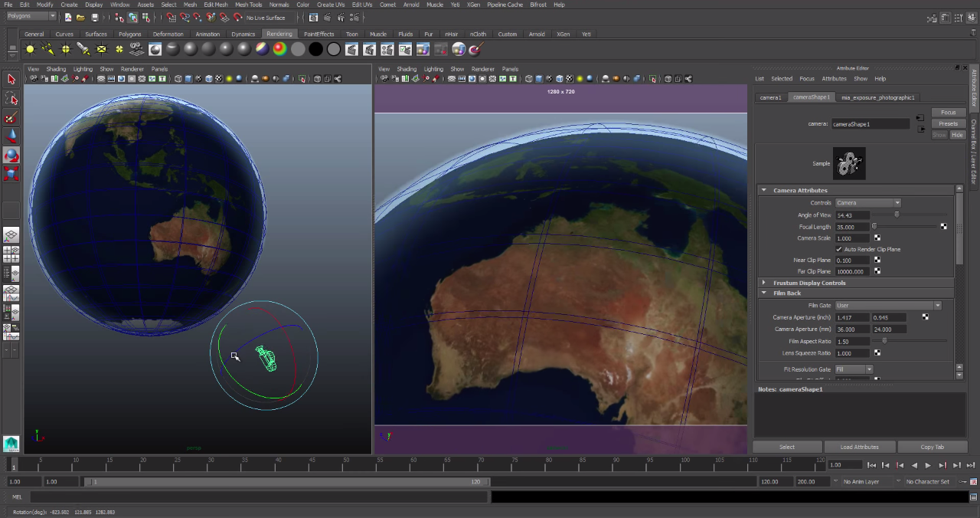Select the Lasso selection tool
Screen dimensions: 980x518
tap(11, 98)
